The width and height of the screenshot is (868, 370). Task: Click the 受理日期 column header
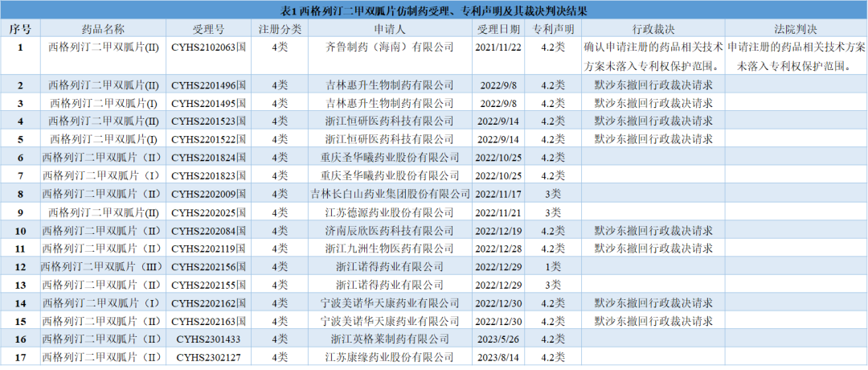click(498, 29)
